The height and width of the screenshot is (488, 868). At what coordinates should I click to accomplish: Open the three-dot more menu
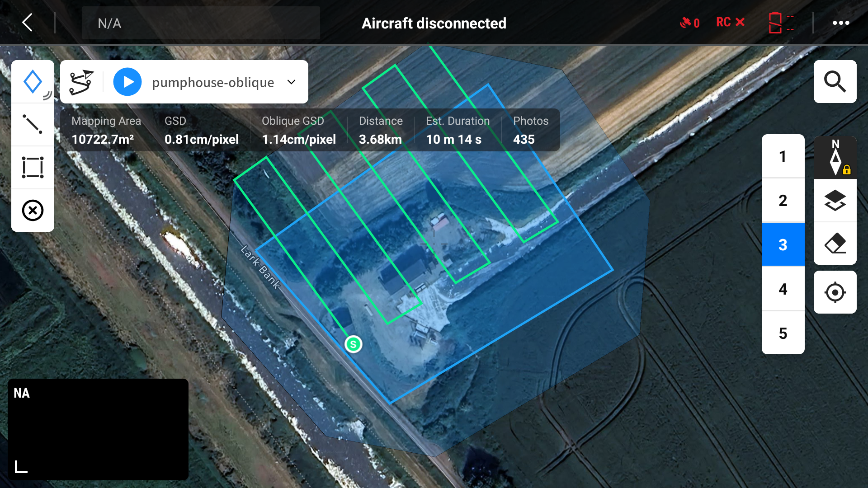click(840, 23)
